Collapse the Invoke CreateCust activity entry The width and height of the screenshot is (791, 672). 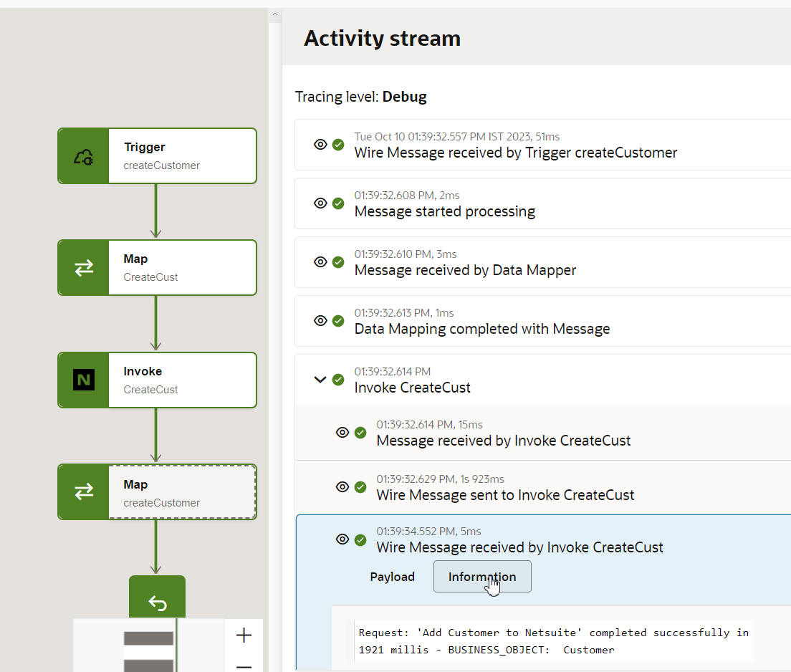pyautogui.click(x=320, y=380)
